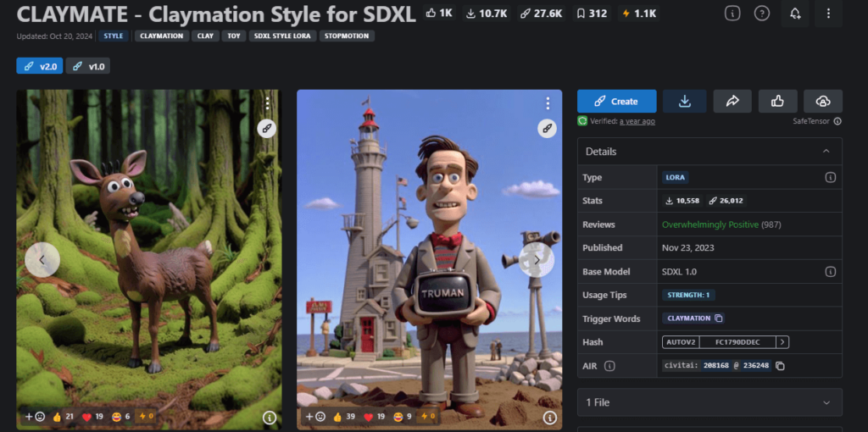The height and width of the screenshot is (432, 868).
Task: Click the SafeTensor info icon
Action: [x=837, y=121]
